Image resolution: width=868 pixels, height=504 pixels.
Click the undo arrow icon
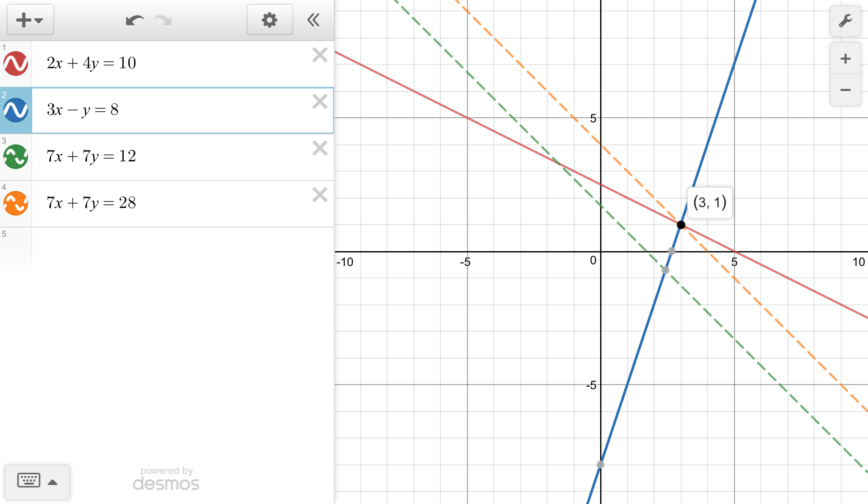pos(135,20)
